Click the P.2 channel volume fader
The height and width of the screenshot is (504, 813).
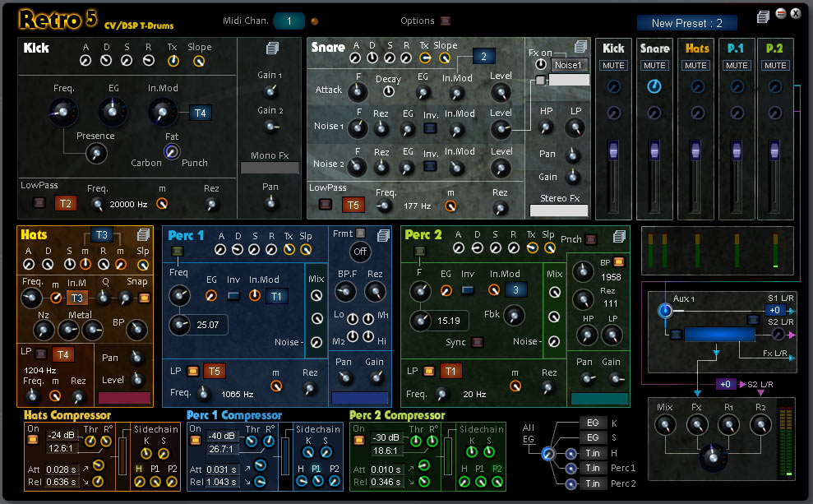click(774, 150)
